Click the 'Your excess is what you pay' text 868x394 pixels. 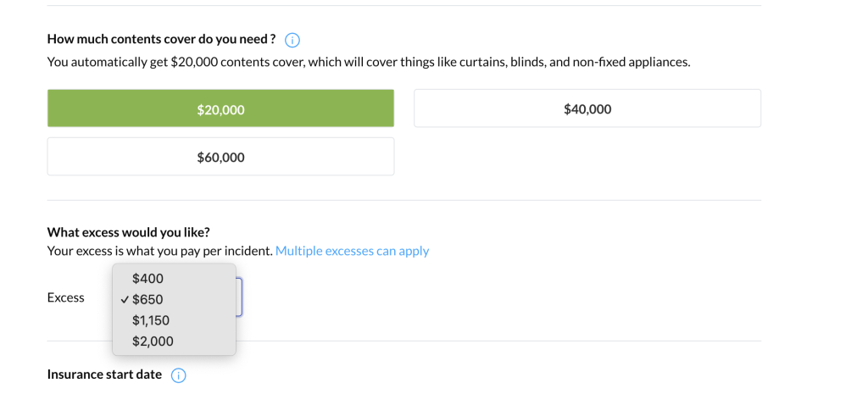(x=159, y=251)
